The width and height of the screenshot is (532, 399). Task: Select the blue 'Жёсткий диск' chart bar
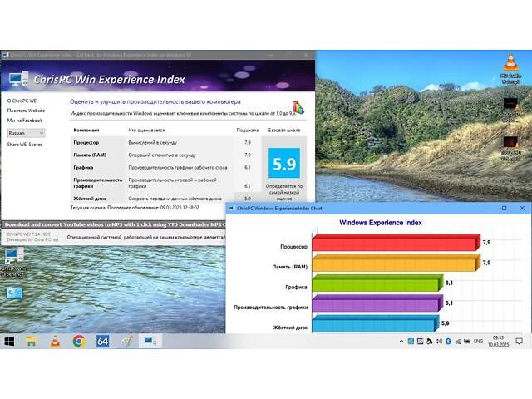pyautogui.click(x=376, y=323)
